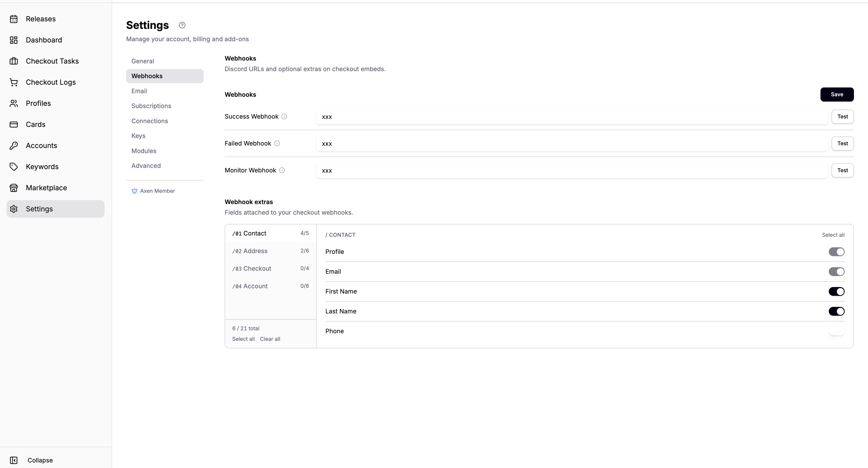Click the Checkout Tasks briefcase icon
Viewport: 868px width, 468px height.
click(x=14, y=61)
